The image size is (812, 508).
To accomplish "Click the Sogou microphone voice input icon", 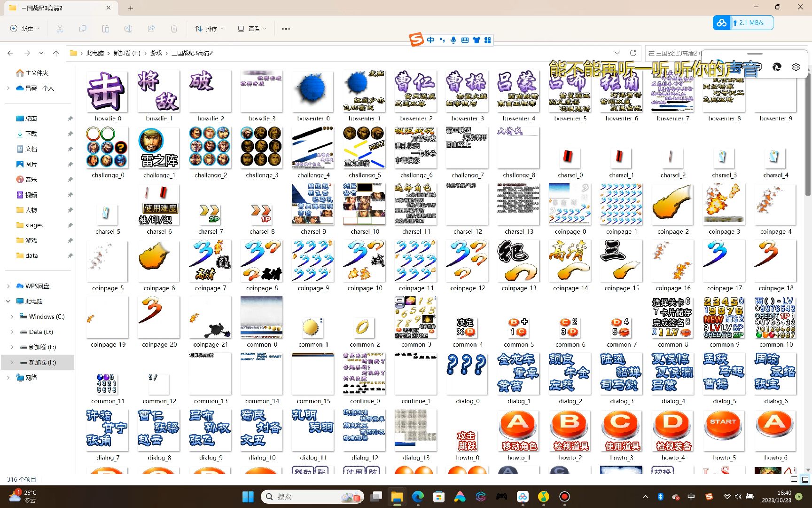I will coord(453,40).
